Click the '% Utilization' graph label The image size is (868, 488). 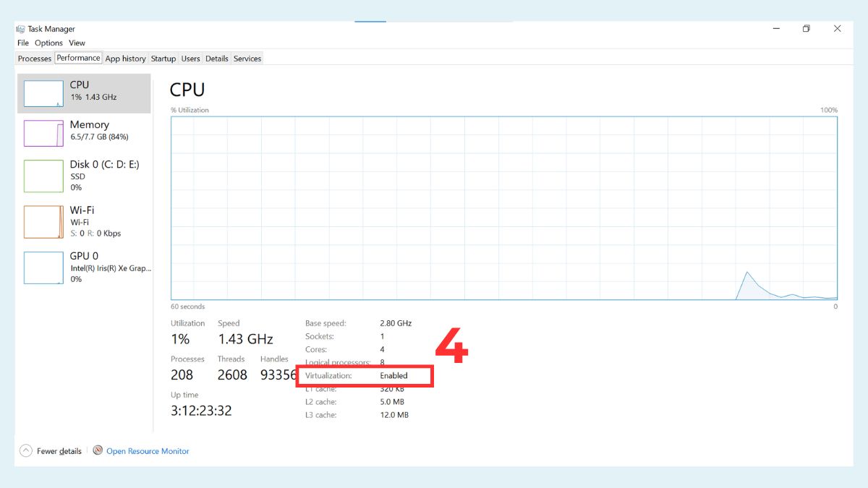pos(190,111)
